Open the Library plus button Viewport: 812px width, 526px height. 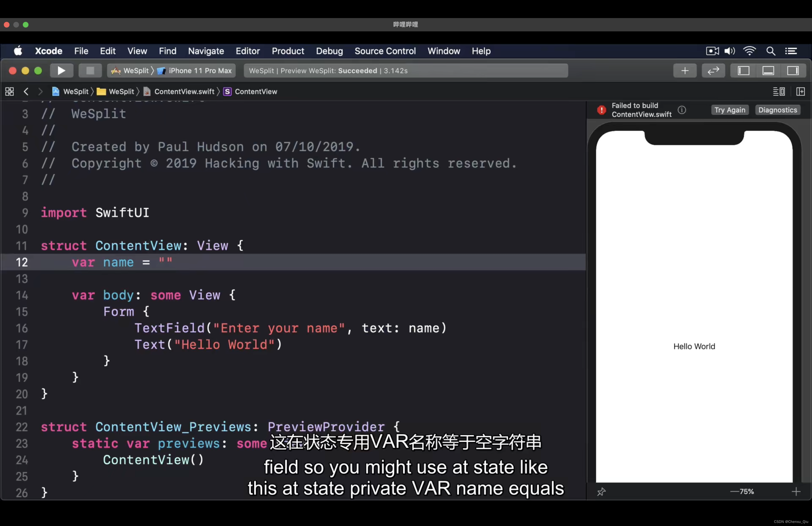coord(685,71)
